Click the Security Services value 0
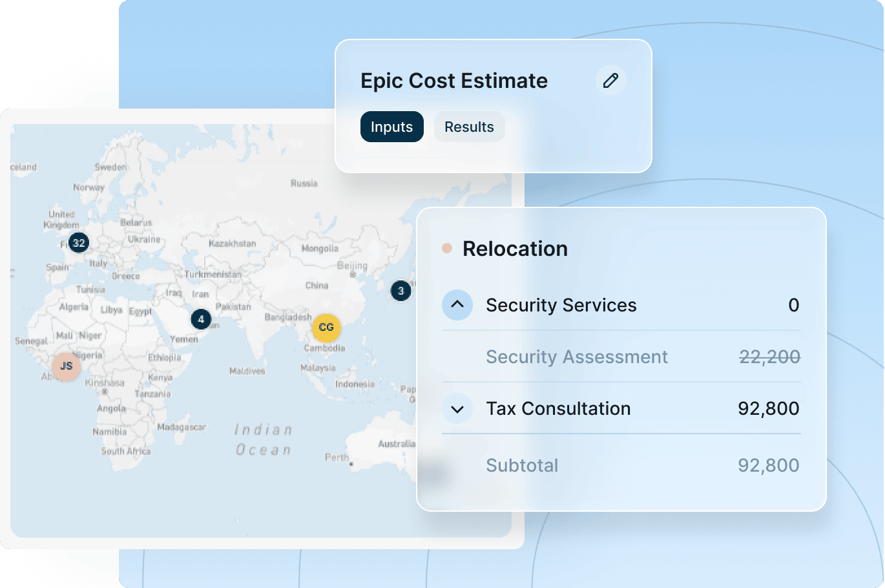 tap(793, 305)
